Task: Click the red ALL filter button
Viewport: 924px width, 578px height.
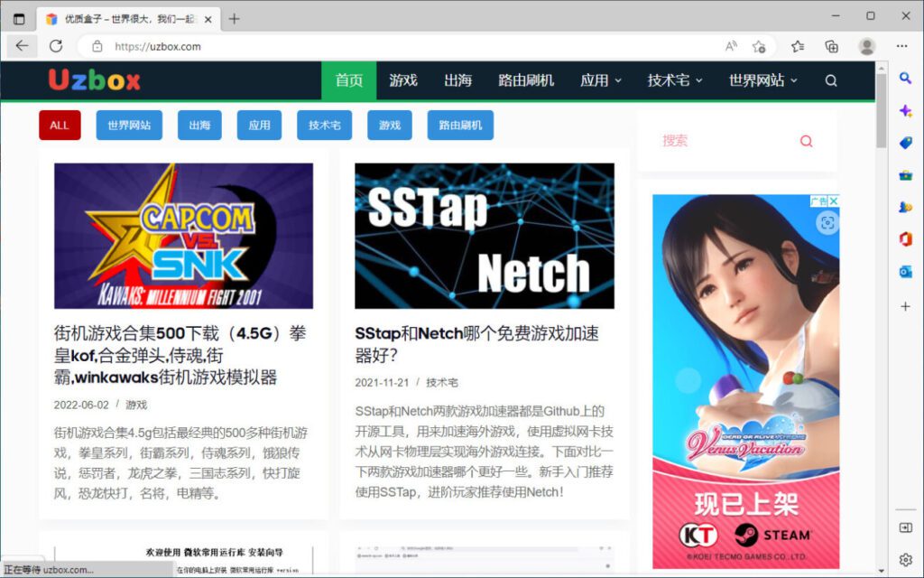Action: [60, 126]
